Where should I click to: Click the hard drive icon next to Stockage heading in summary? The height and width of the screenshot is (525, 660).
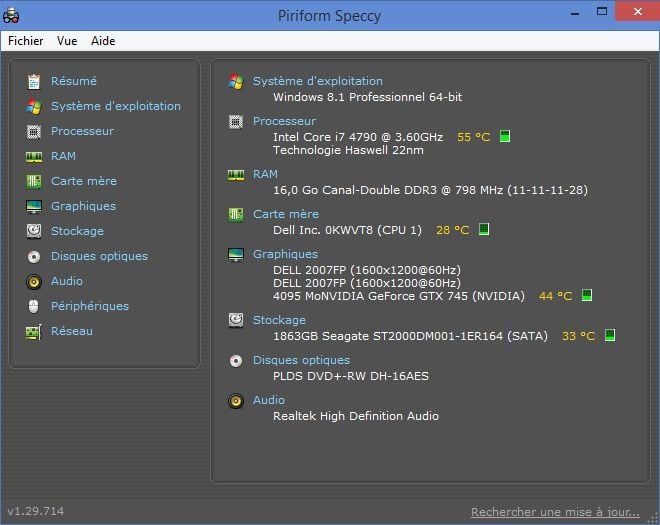[x=236, y=320]
